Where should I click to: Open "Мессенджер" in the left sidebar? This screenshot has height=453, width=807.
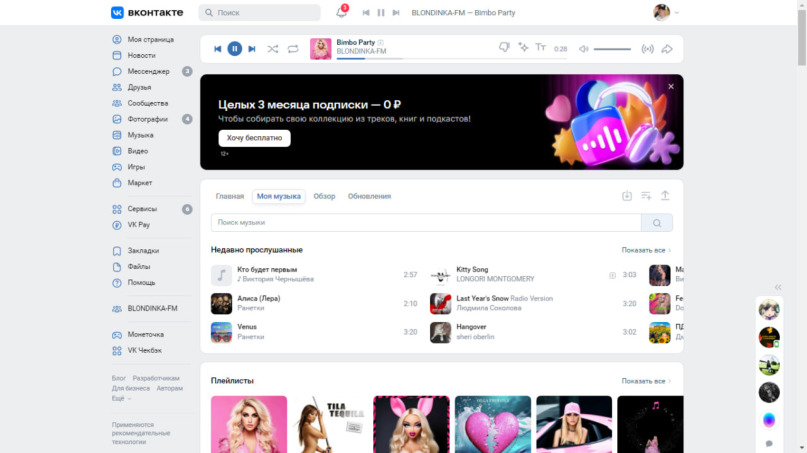point(147,71)
